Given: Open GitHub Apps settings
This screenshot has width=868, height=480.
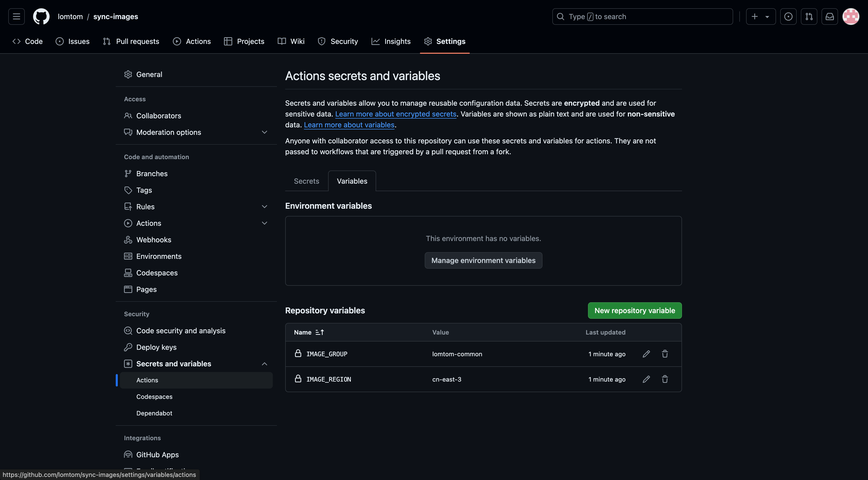Looking at the screenshot, I should 196,455.
